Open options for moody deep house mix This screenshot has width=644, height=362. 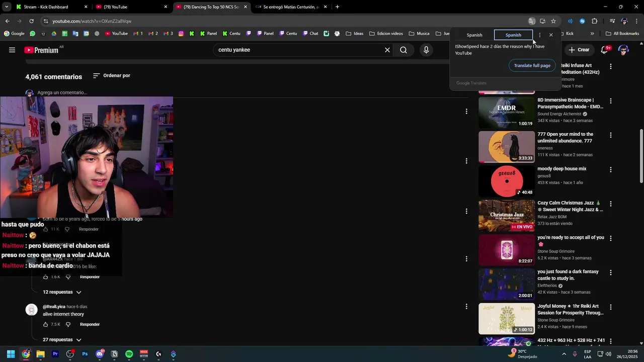pos(611,169)
